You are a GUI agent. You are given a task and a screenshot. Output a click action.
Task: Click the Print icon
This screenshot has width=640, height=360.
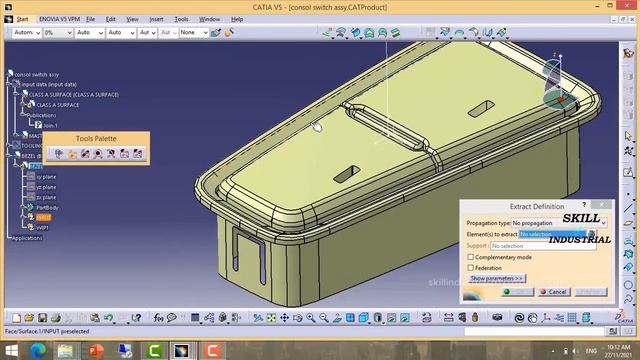[56, 318]
